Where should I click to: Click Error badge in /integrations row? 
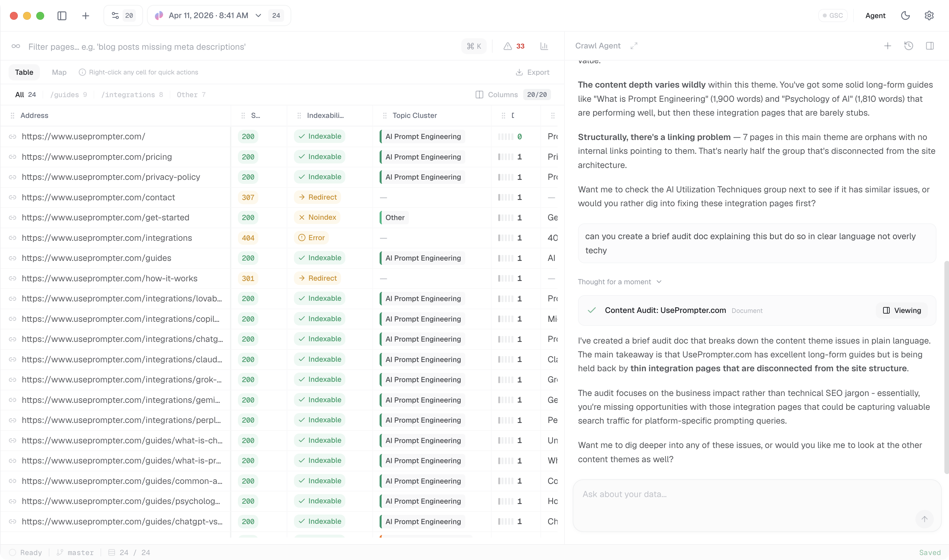[311, 238]
